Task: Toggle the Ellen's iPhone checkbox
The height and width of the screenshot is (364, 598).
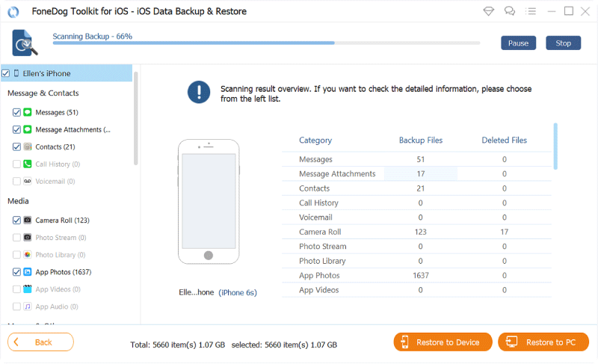Action: click(x=6, y=73)
